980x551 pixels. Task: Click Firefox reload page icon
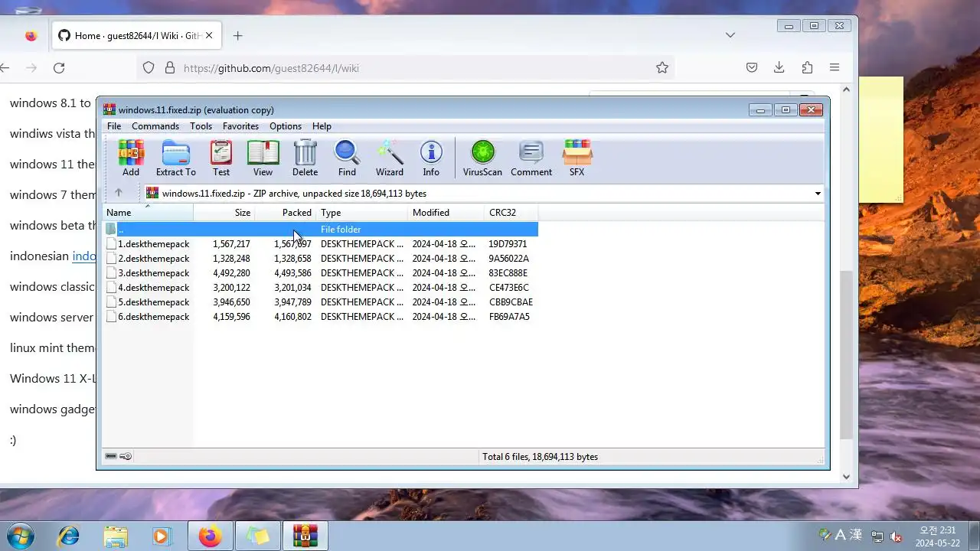[59, 68]
